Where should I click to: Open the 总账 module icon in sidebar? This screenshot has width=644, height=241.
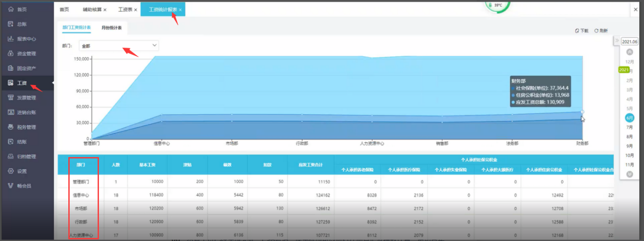coord(11,24)
